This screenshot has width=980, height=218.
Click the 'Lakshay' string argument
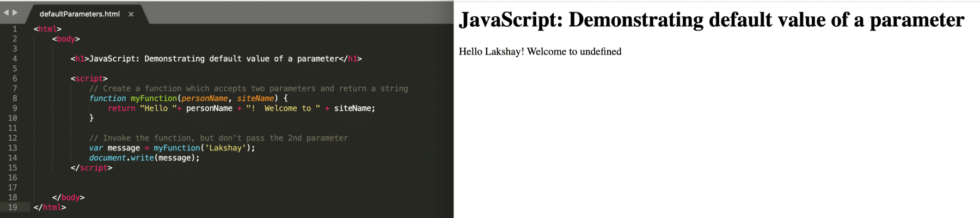coord(225,148)
